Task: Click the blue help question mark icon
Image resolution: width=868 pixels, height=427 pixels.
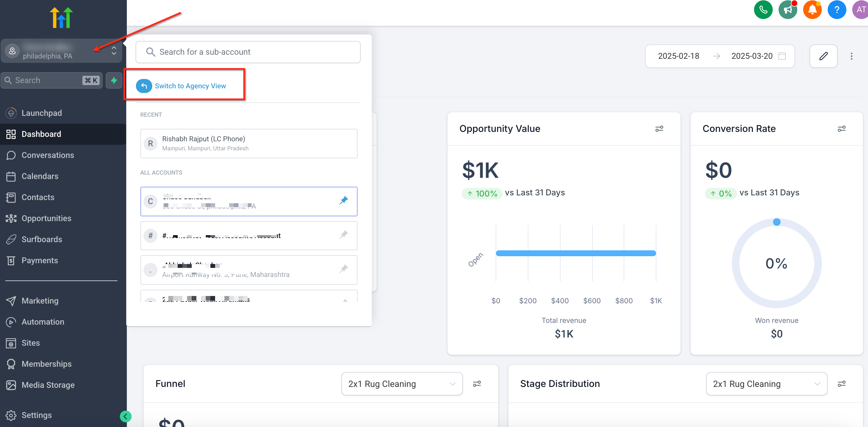Action: tap(837, 10)
